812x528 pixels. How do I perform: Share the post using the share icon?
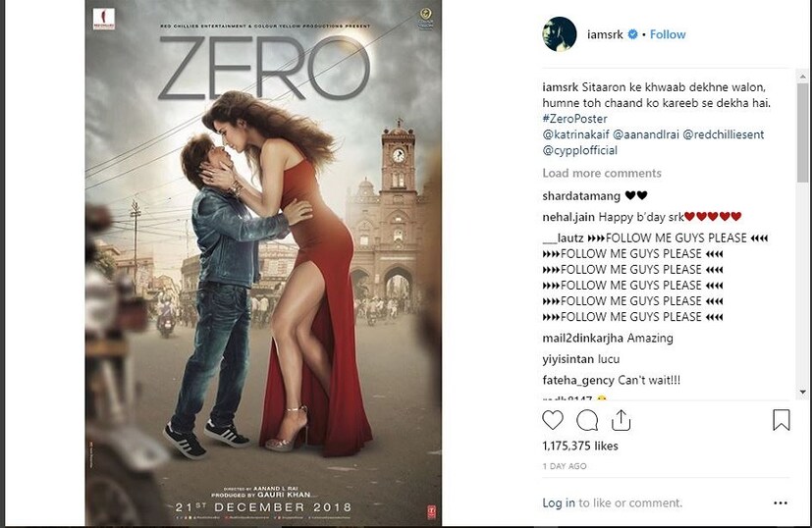[x=621, y=421]
